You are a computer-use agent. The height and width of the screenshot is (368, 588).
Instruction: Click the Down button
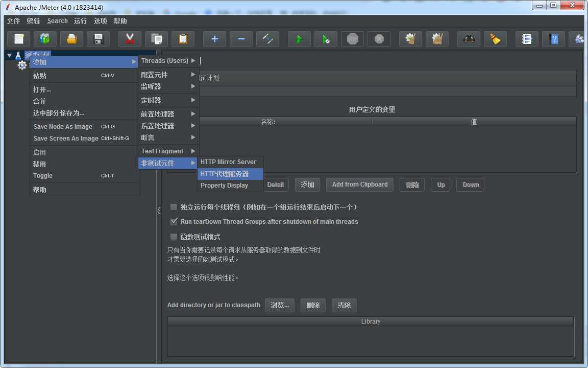click(x=470, y=185)
